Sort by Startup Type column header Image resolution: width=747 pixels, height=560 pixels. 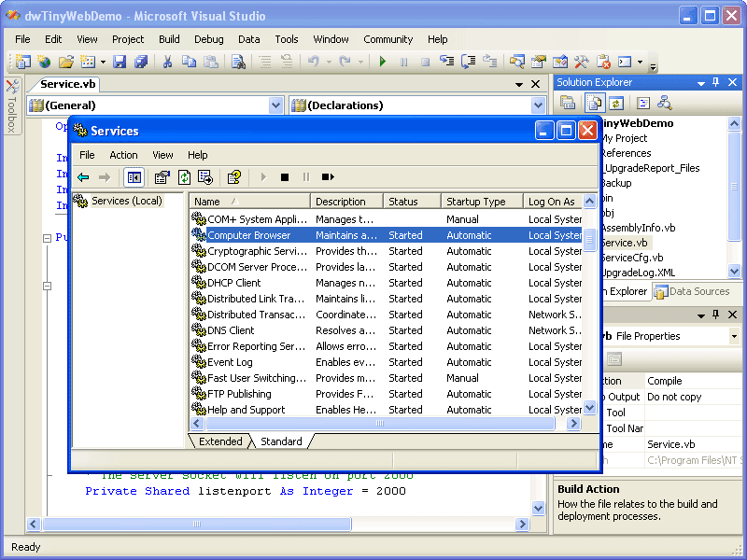click(x=482, y=202)
